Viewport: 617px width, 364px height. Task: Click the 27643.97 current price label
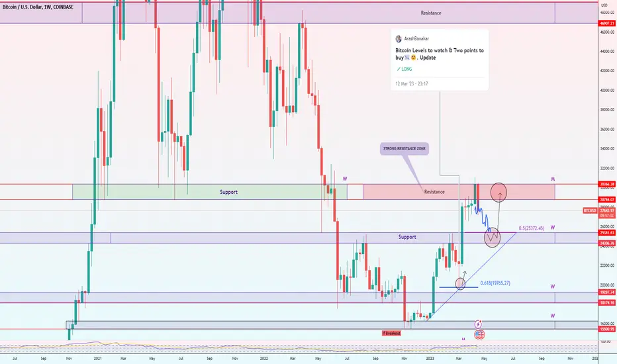pos(607,210)
